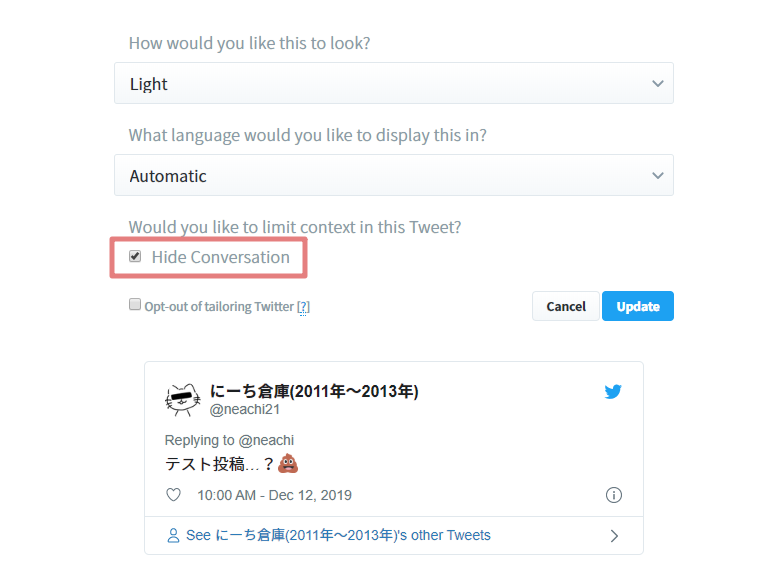The height and width of the screenshot is (587, 782).
Task: Enable Opt-out of tailoring Twitter checkbox
Action: point(135,304)
